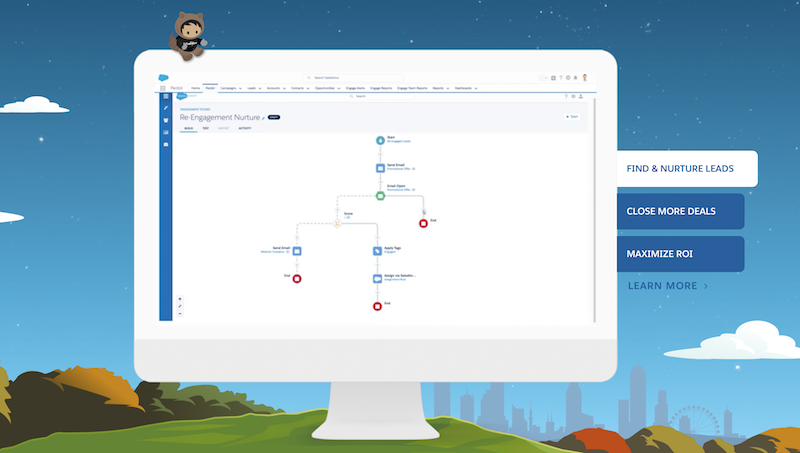Select the Close More Deals button
This screenshot has width=800, height=453.
(680, 212)
